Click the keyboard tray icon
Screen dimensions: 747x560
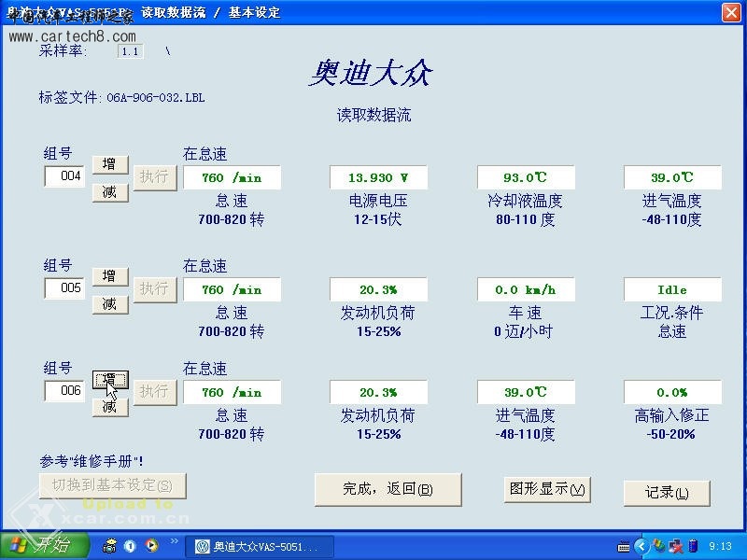point(624,547)
